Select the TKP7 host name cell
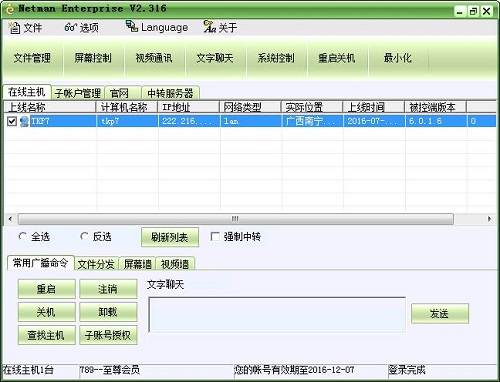Viewport: 500px width, 382px height. (x=63, y=121)
